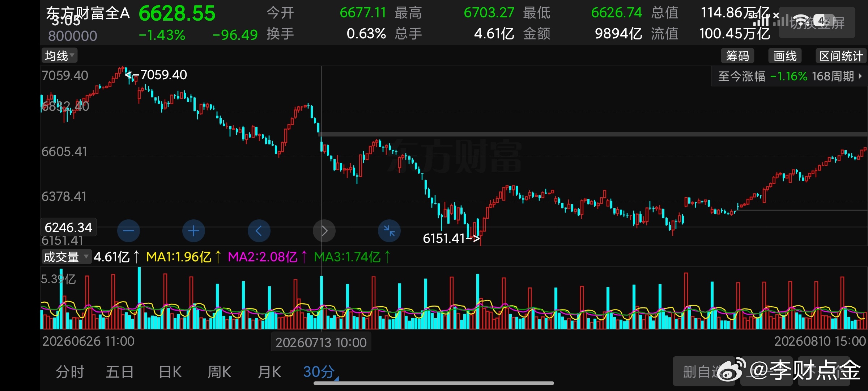Move chart right with forward arrow
868x391 pixels.
[324, 231]
